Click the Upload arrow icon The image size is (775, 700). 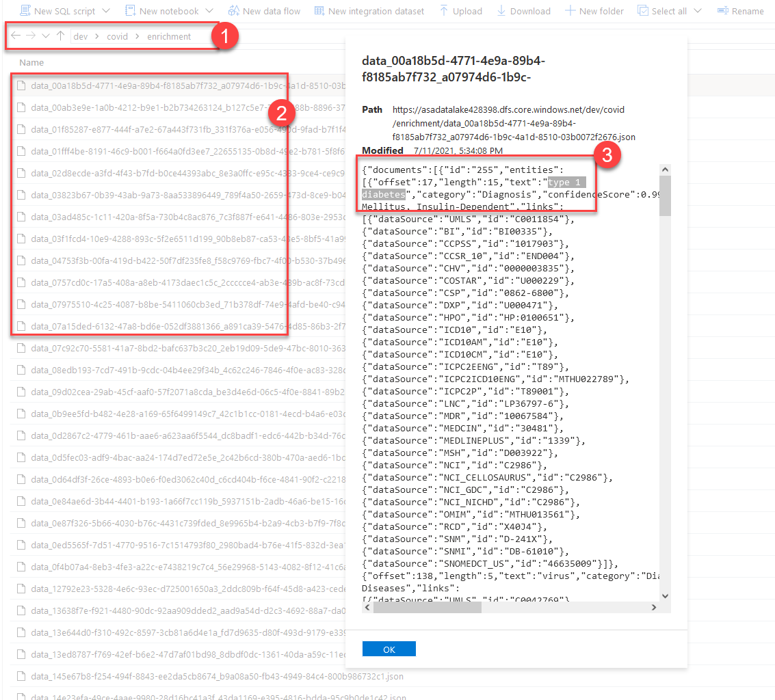pyautogui.click(x=444, y=11)
